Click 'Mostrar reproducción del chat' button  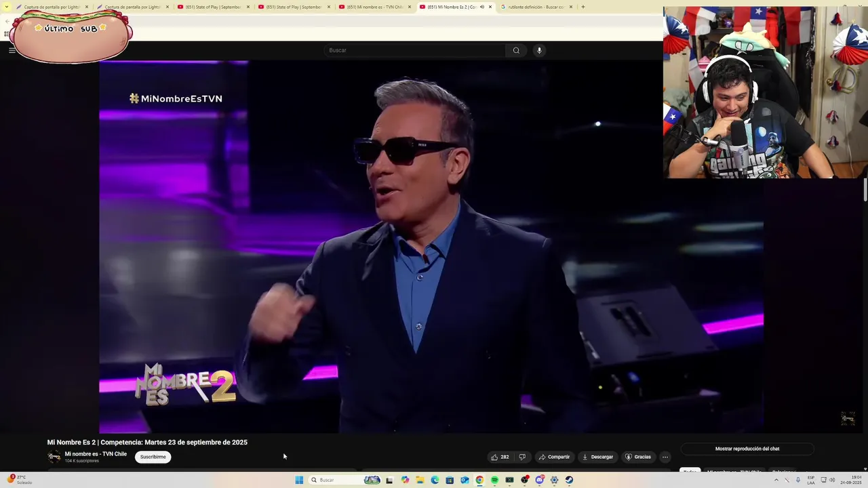pos(747,449)
